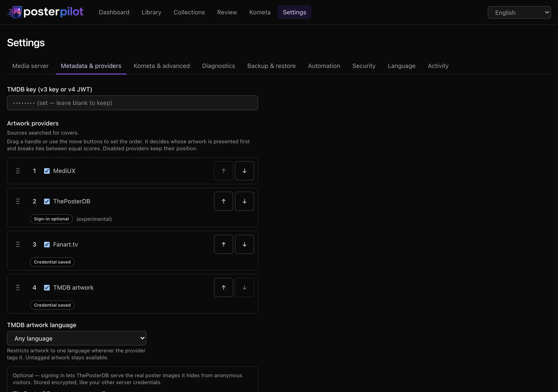Viewport: 558px width, 392px height.
Task: Open the Backup & restore tab
Action: coord(271,66)
